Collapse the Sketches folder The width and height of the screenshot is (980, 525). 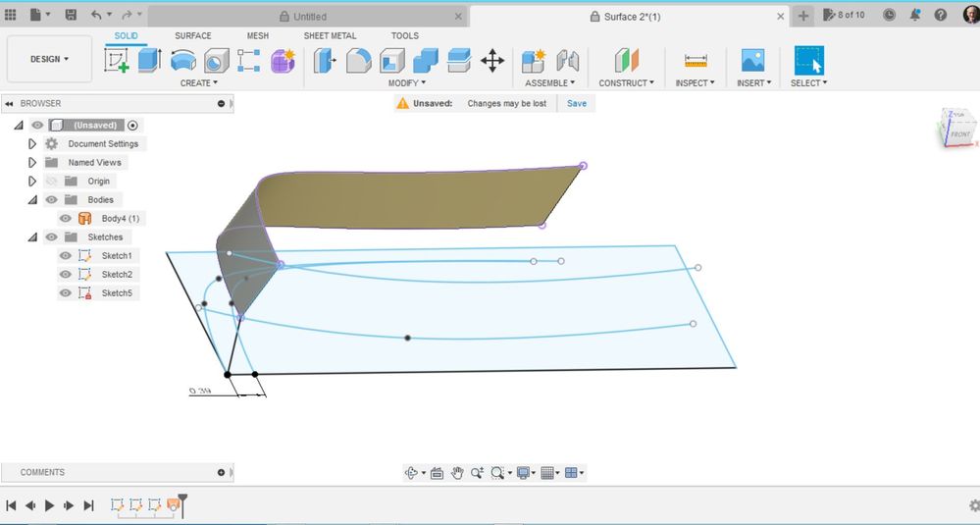pyautogui.click(x=32, y=236)
